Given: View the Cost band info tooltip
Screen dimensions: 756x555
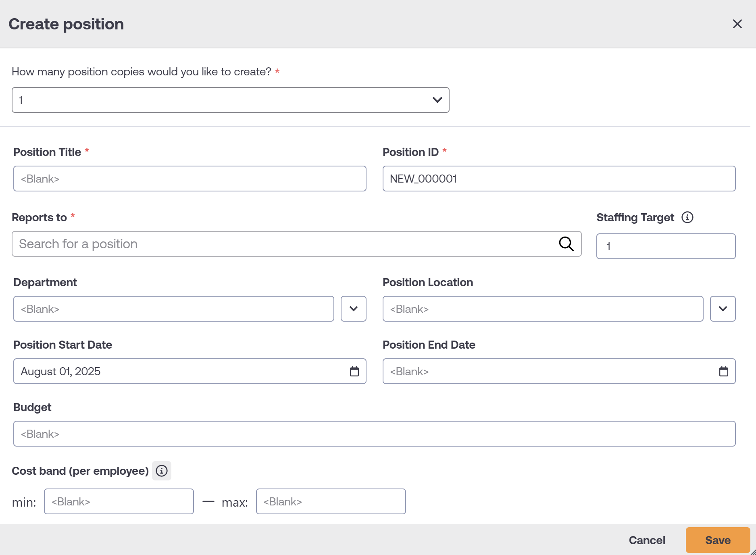Looking at the screenshot, I should point(162,470).
